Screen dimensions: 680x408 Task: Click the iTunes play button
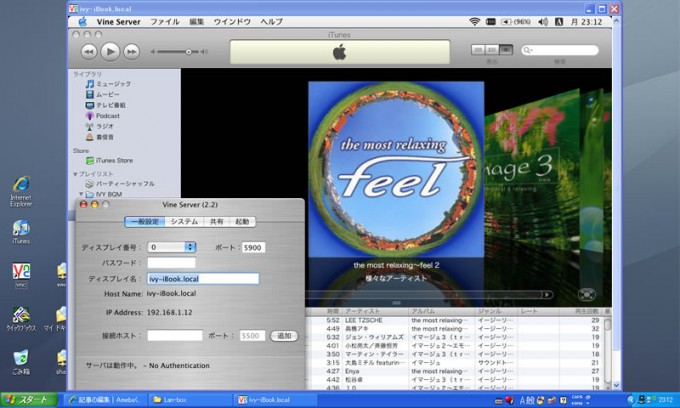coord(109,50)
